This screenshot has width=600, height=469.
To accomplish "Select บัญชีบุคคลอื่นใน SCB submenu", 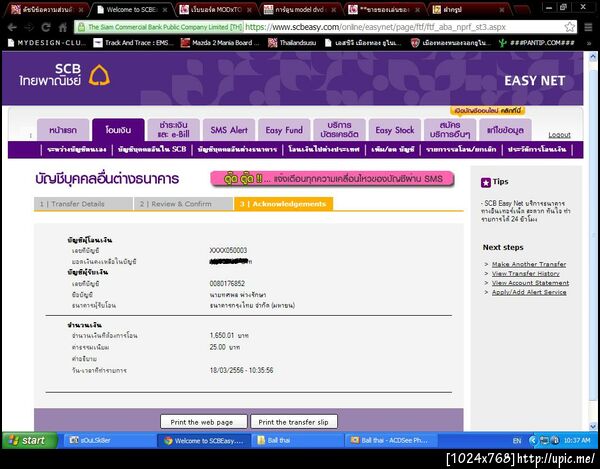I will point(152,150).
